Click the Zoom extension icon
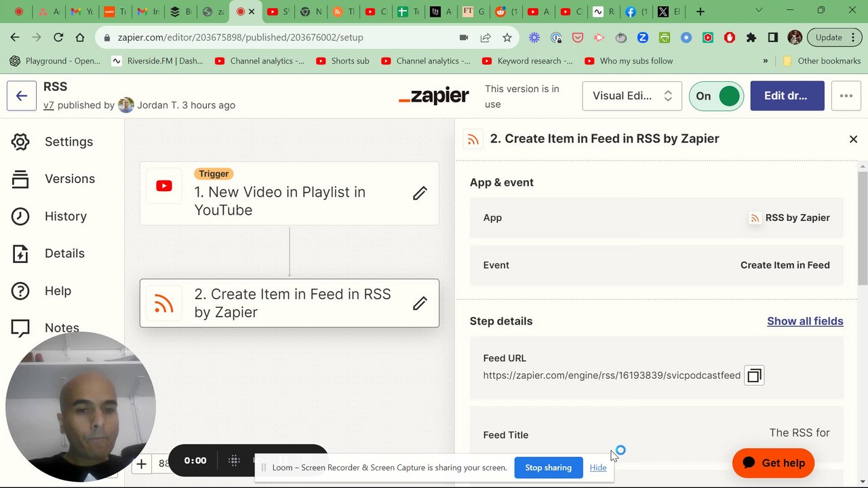Image resolution: width=868 pixels, height=488 pixels. [643, 37]
